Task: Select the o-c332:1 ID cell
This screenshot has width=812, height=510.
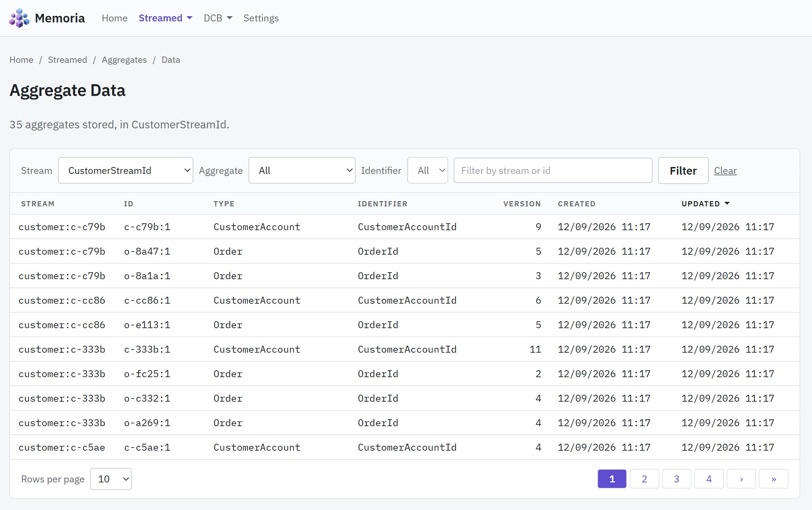Action: [x=147, y=398]
